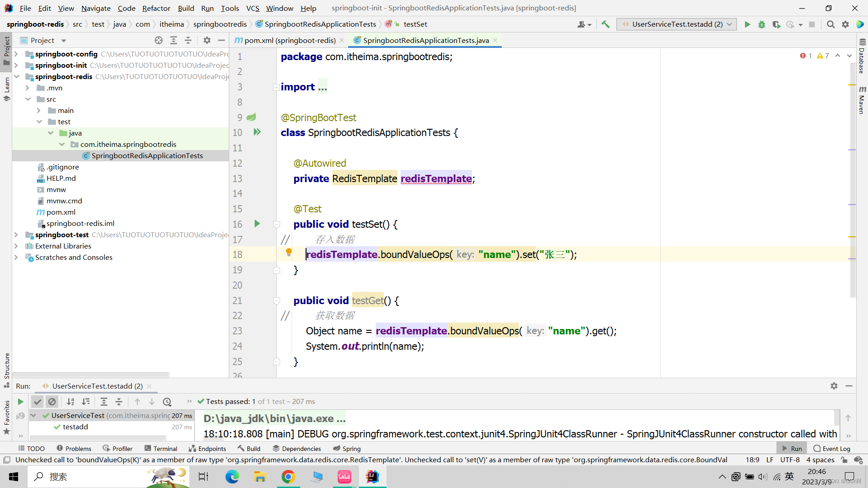Toggle showing passed tests in Run panel
868x488 pixels.
click(x=38, y=401)
